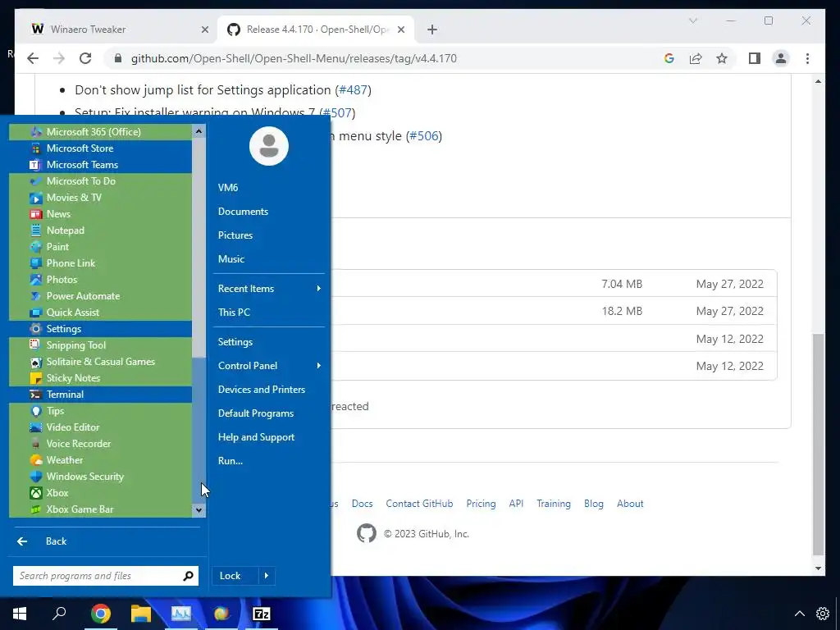Share this page from address bar
This screenshot has width=840, height=630.
tap(696, 58)
